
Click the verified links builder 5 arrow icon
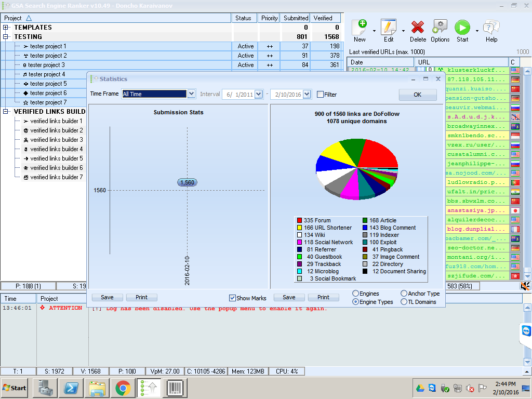(x=26, y=158)
